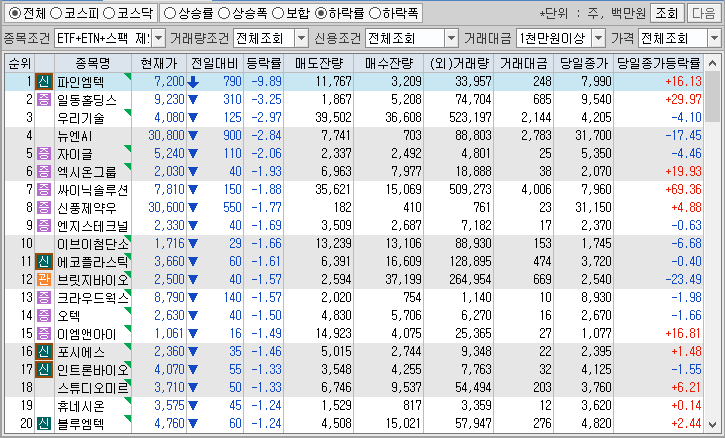Open the 종목조건 dropdown
The image size is (725, 438).
pyautogui.click(x=158, y=38)
